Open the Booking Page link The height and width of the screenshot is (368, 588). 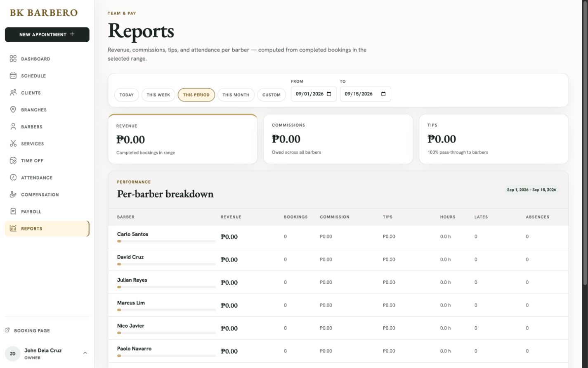coord(27,330)
